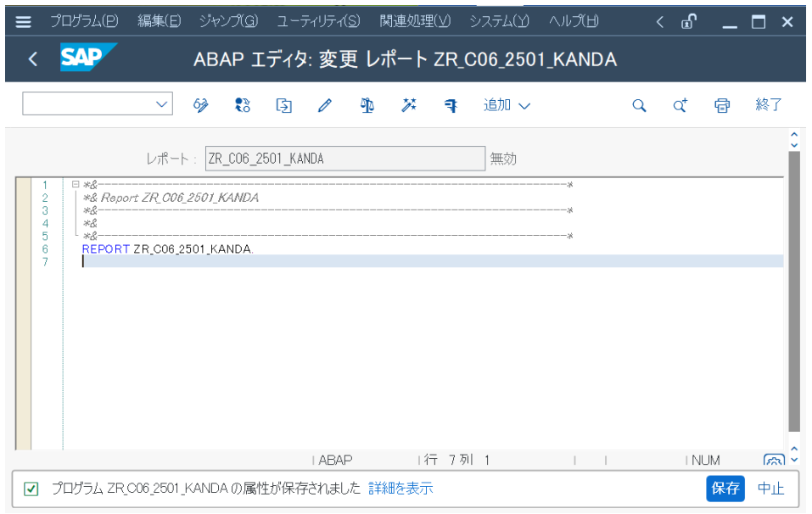
Task: Click line number 2 in gutter
Action: pyautogui.click(x=45, y=198)
